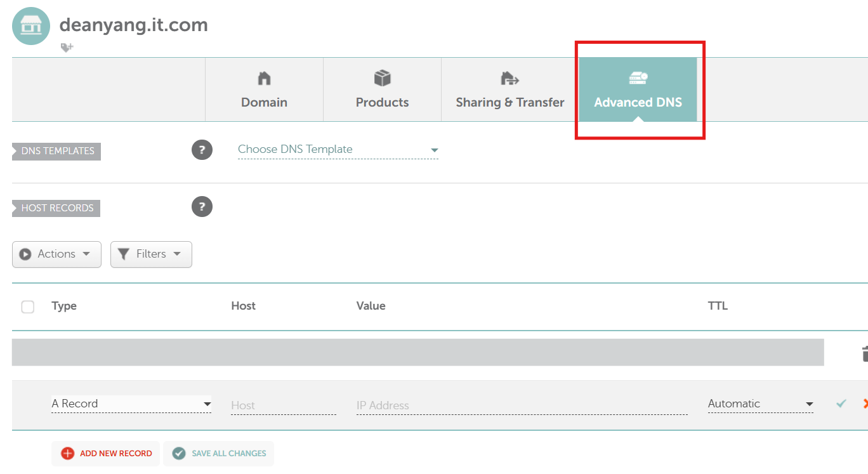This screenshot has width=868, height=474.
Task: Cancel the new record with the orange X
Action: 864,404
